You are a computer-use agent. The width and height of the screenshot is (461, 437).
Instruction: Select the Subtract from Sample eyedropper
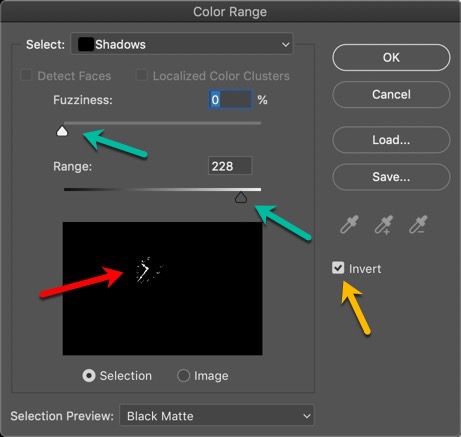click(418, 224)
